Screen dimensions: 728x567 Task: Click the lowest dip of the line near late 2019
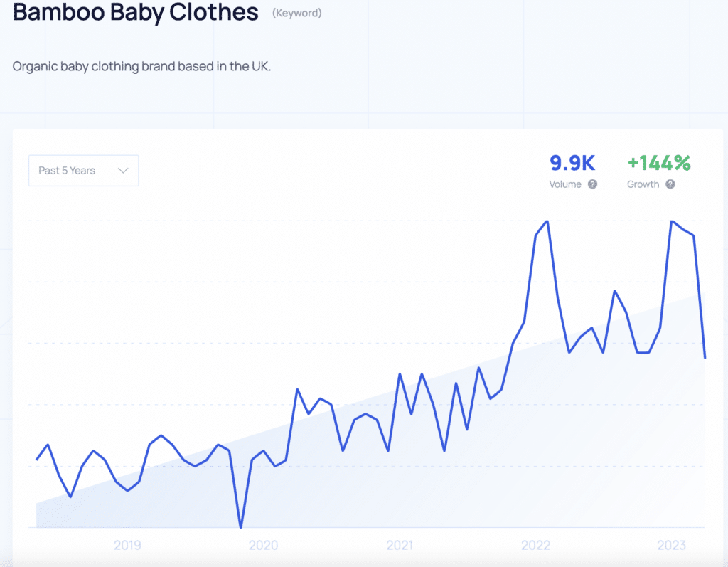[241, 527]
